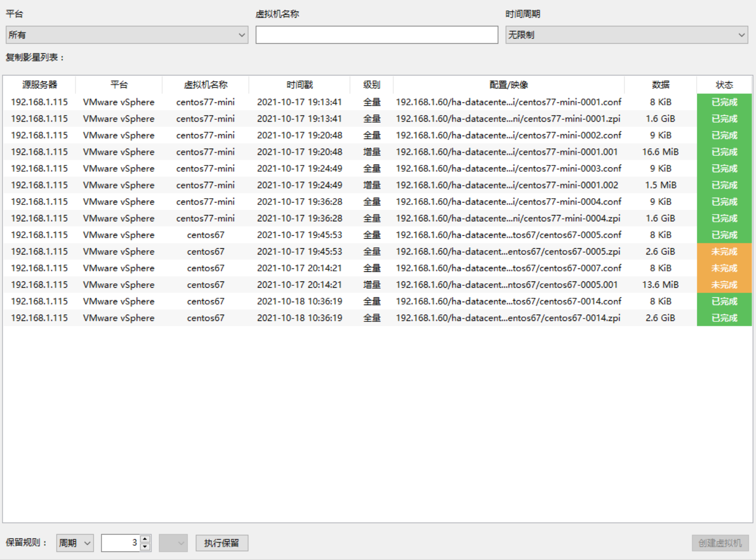
Task: Select the centos77-mini-0001.zpi row
Action: tap(508, 119)
